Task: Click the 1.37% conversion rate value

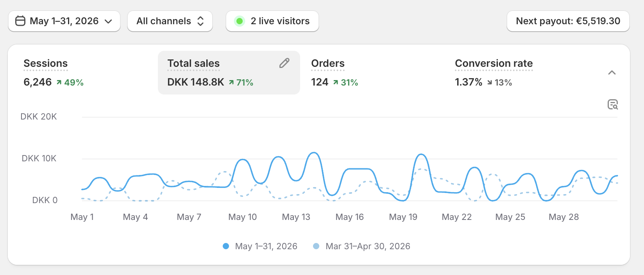Action: tap(469, 82)
